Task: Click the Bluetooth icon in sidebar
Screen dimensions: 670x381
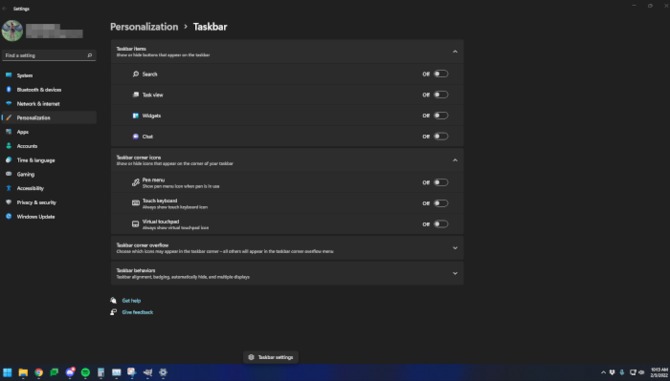Action: [x=9, y=89]
